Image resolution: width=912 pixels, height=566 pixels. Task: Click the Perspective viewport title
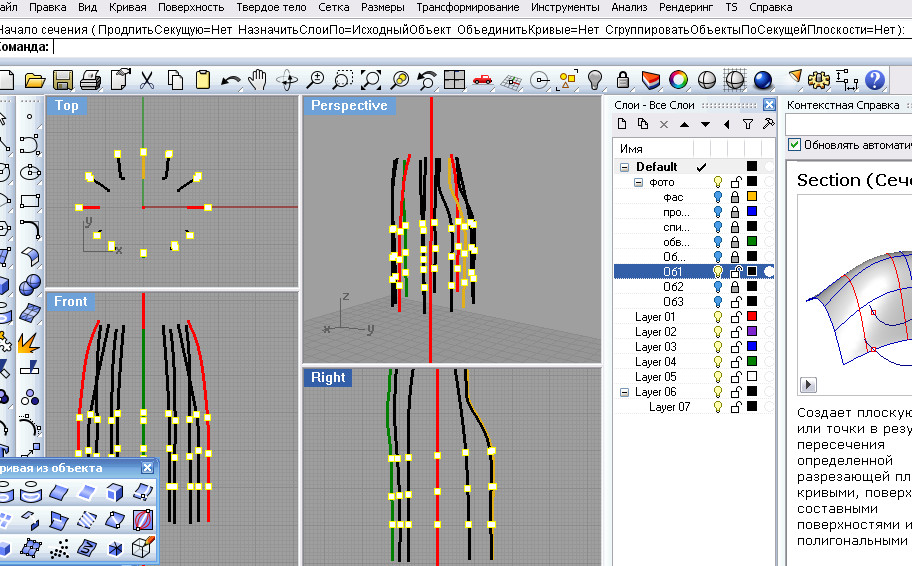[348, 106]
